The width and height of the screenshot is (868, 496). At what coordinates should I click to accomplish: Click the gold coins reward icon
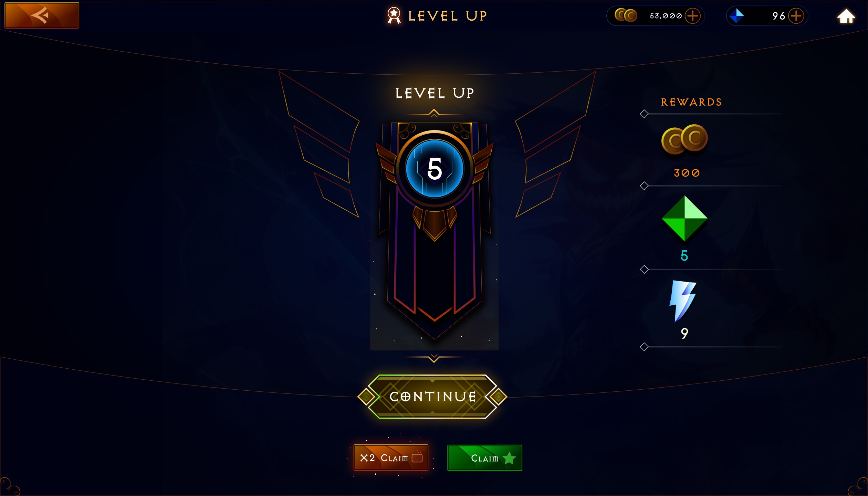tap(684, 139)
